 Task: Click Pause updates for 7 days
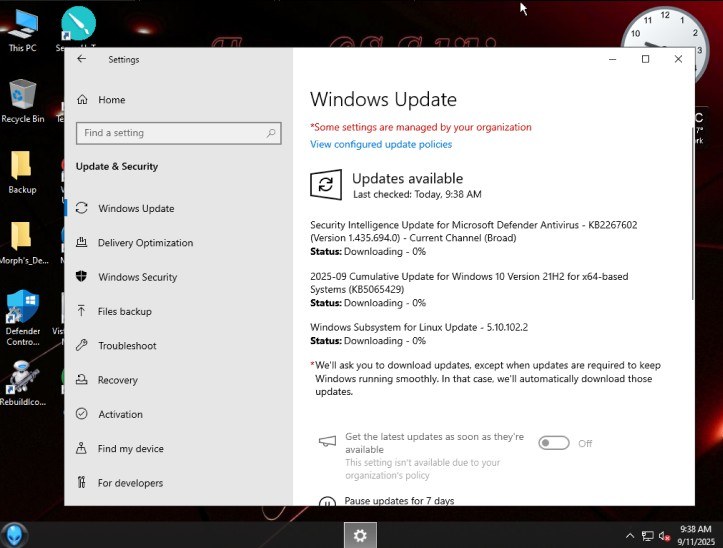399,501
